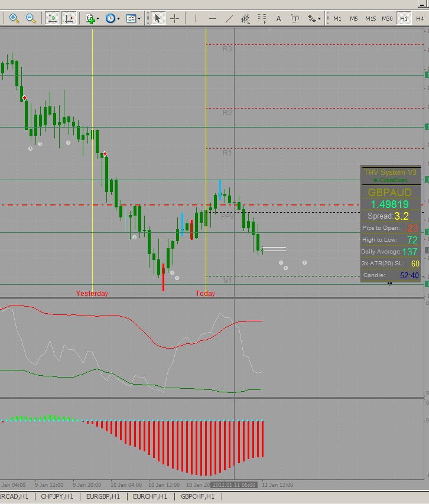Click the S1 pivot label
This screenshot has height=504, width=429.
227,281
